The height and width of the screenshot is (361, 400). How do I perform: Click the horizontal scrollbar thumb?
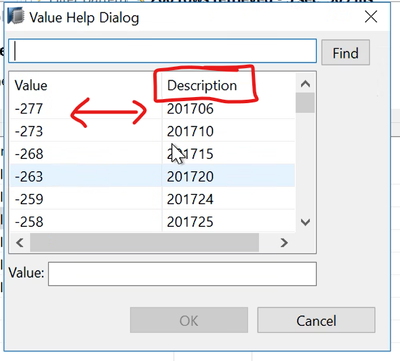[144, 242]
